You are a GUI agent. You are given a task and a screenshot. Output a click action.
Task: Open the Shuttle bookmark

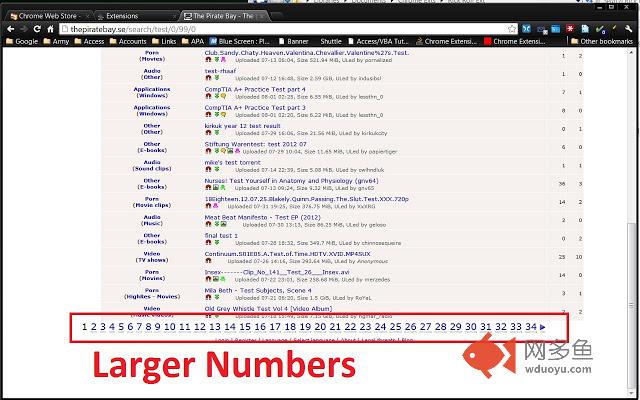click(x=331, y=41)
